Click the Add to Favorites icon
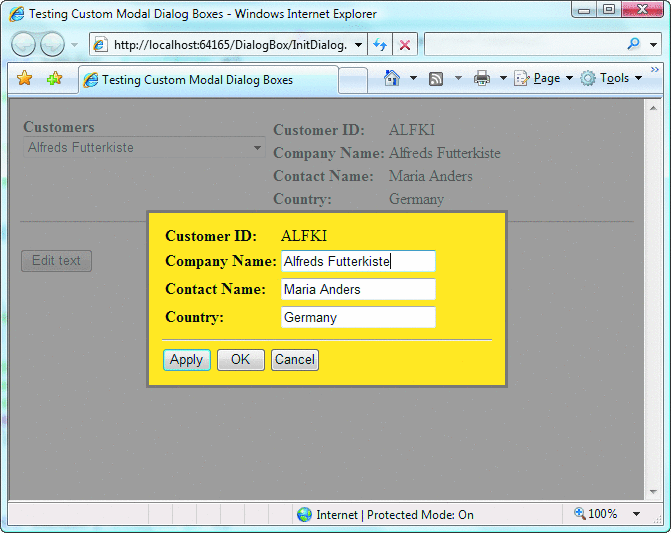Image resolution: width=671 pixels, height=533 pixels. [54, 78]
